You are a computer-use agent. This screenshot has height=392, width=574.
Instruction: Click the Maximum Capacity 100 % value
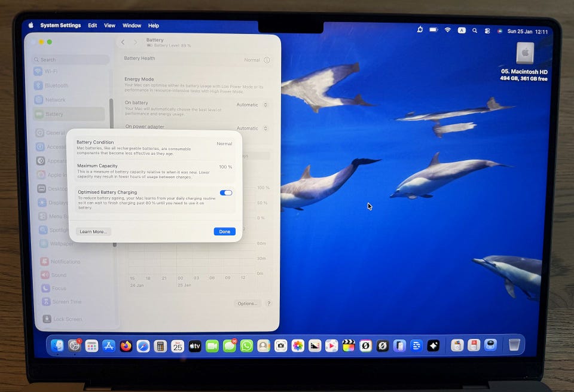225,167
